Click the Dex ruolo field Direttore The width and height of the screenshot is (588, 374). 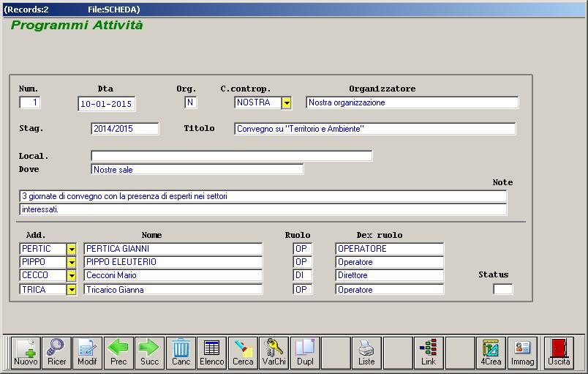[389, 275]
